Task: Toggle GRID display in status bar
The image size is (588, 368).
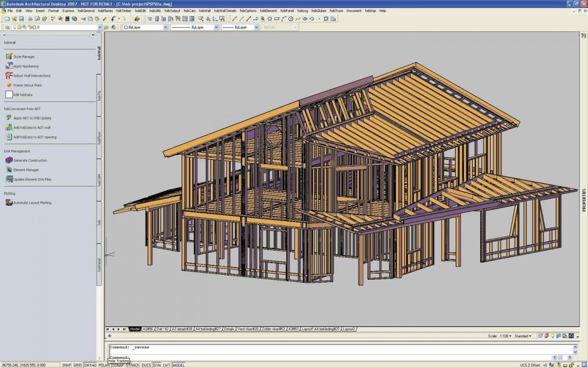Action: click(x=78, y=365)
